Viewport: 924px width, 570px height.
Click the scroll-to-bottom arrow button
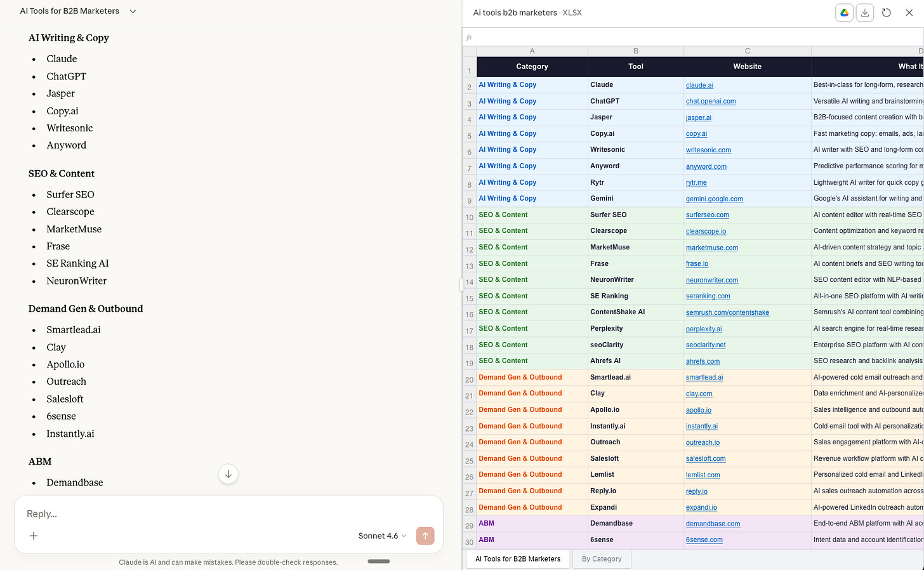click(x=228, y=474)
